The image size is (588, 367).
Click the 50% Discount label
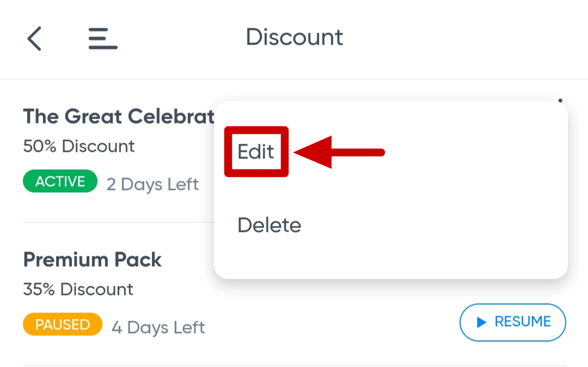[x=78, y=146]
